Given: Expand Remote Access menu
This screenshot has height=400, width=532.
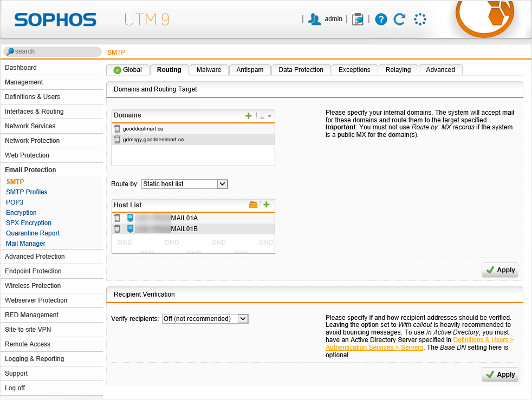Looking at the screenshot, I should coord(52,344).
